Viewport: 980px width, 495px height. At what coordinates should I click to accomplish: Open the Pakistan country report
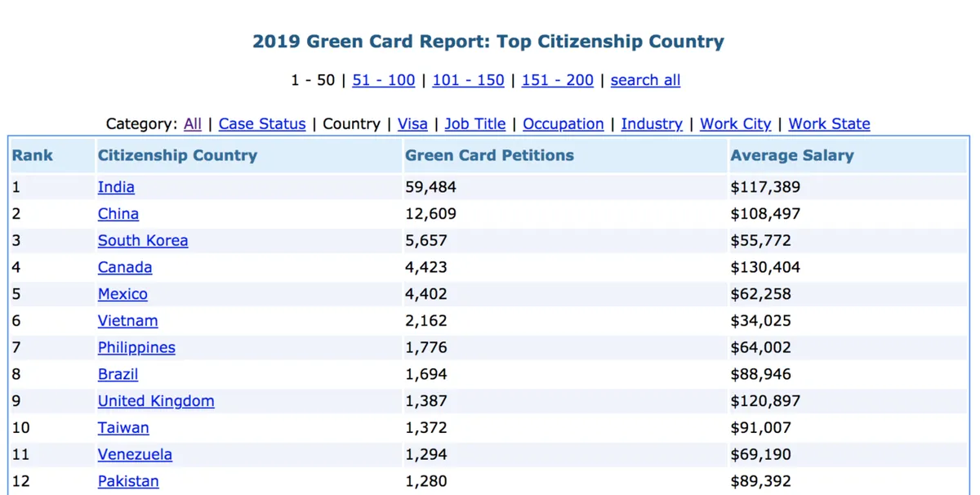click(128, 481)
